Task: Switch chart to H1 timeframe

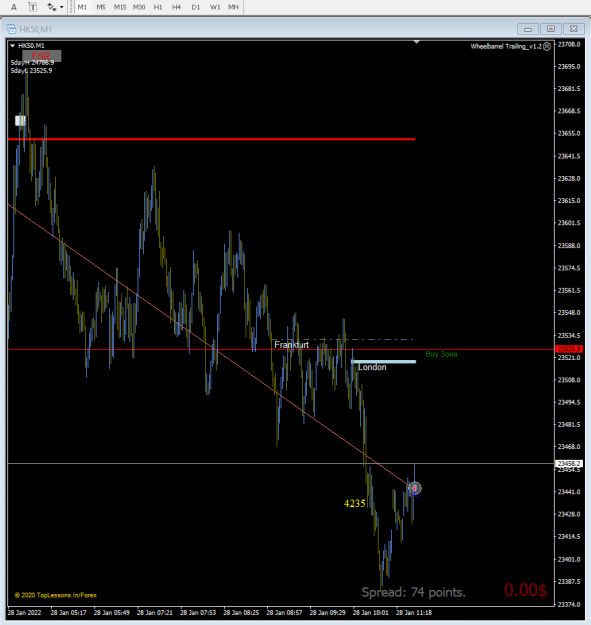Action: 158,7
